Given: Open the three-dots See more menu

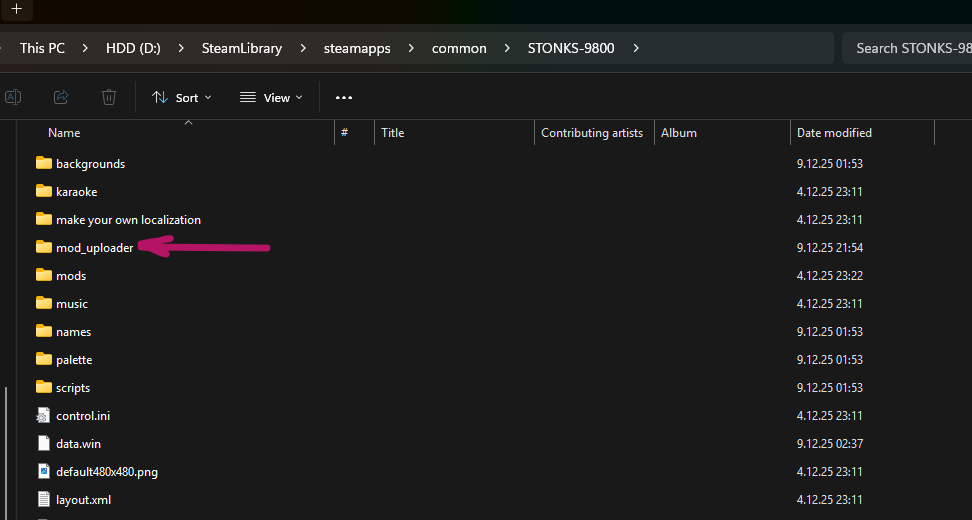Looking at the screenshot, I should pos(344,97).
